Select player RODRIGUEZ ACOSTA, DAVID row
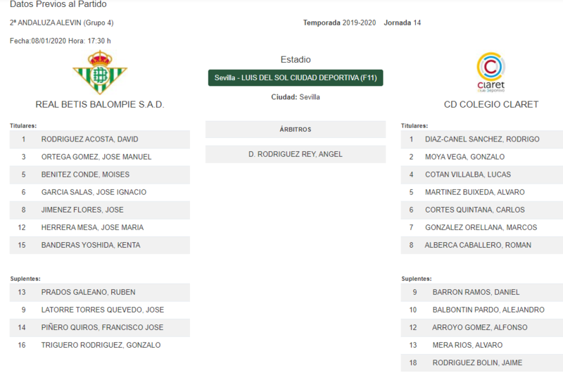Viewport: 563px width, 392px height. (100, 139)
